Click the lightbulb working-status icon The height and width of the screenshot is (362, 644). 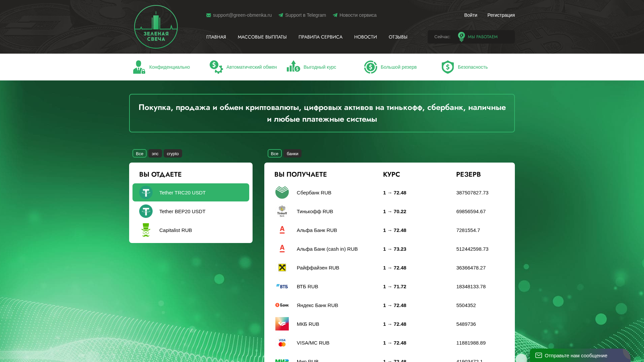[462, 37]
